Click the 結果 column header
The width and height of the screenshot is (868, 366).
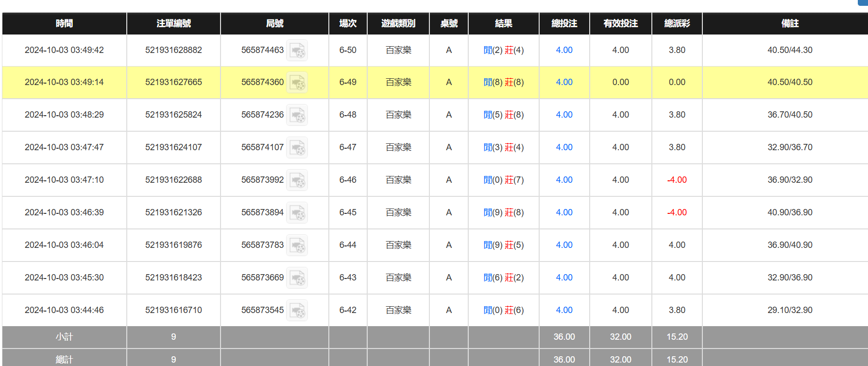point(503,23)
